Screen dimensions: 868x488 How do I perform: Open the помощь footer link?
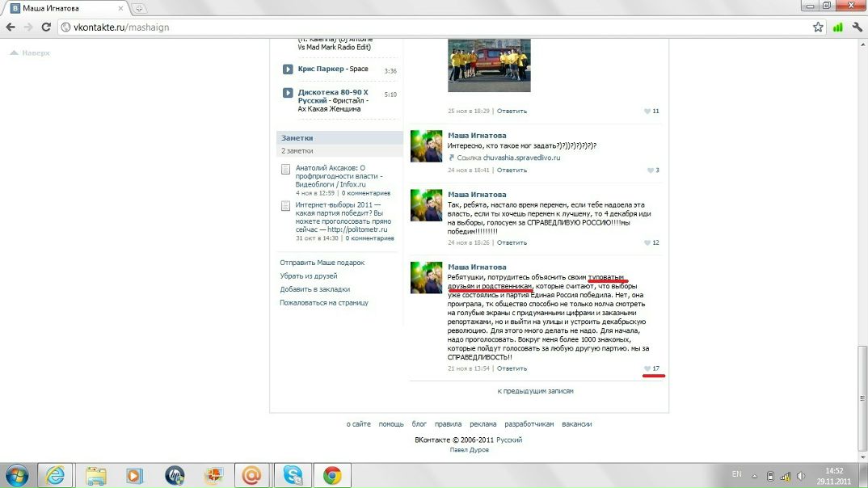click(391, 424)
